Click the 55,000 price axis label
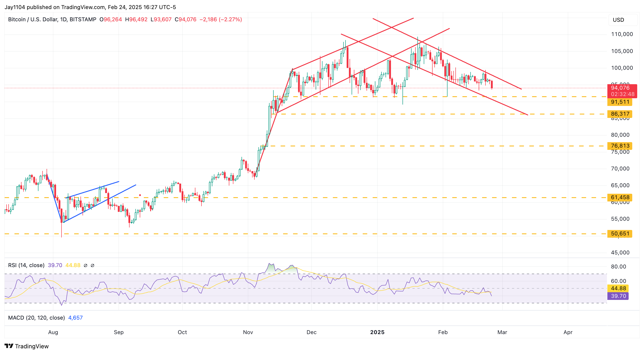 (x=620, y=219)
